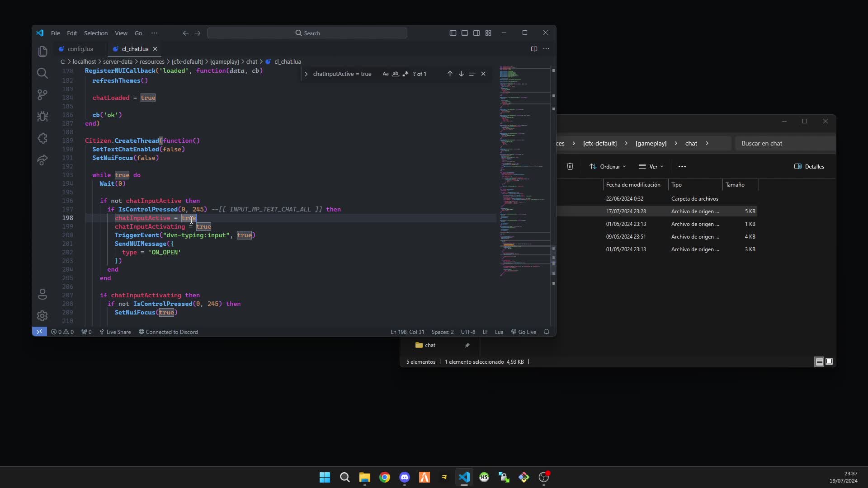Click the minimap code overview
Image resolution: width=868 pixels, height=488 pixels.
click(524, 172)
